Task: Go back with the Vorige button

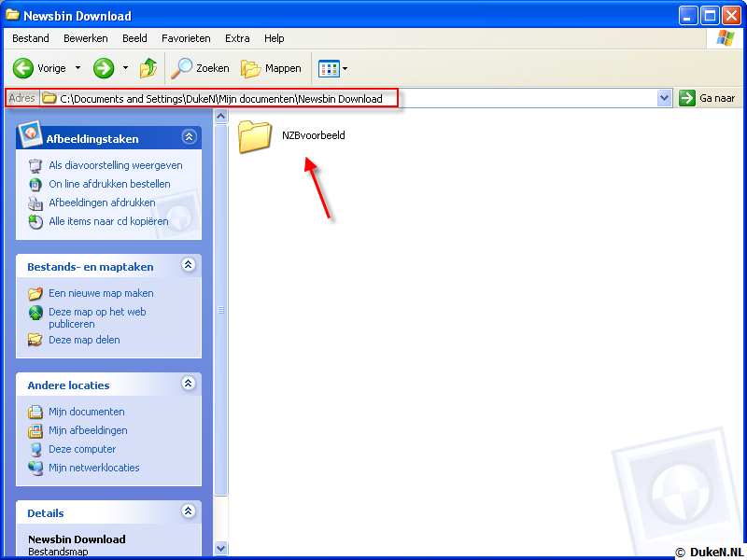Action: (39, 68)
